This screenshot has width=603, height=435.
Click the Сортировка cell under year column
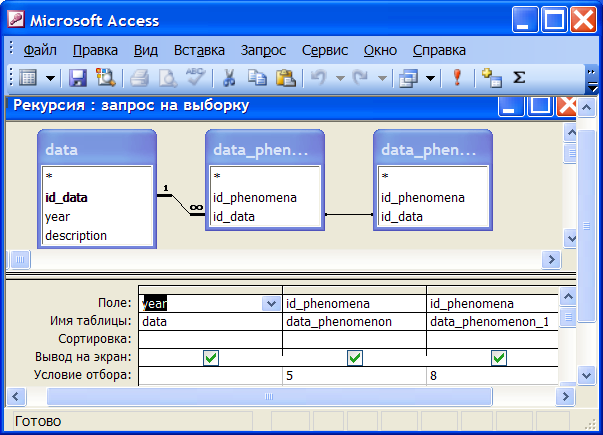(210, 339)
